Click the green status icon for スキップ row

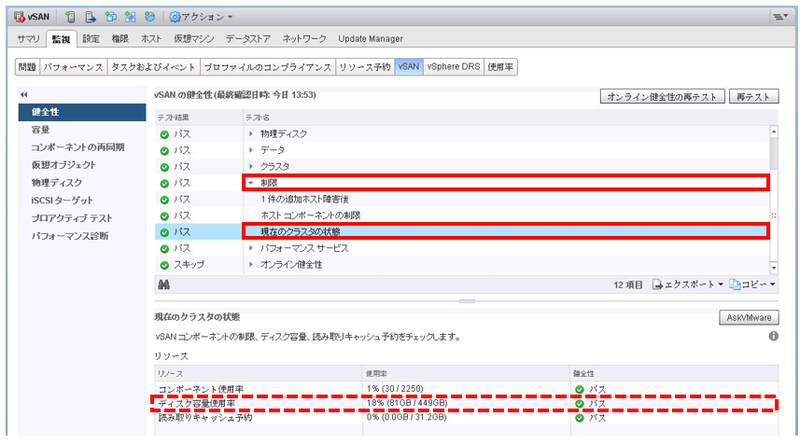[x=164, y=265]
